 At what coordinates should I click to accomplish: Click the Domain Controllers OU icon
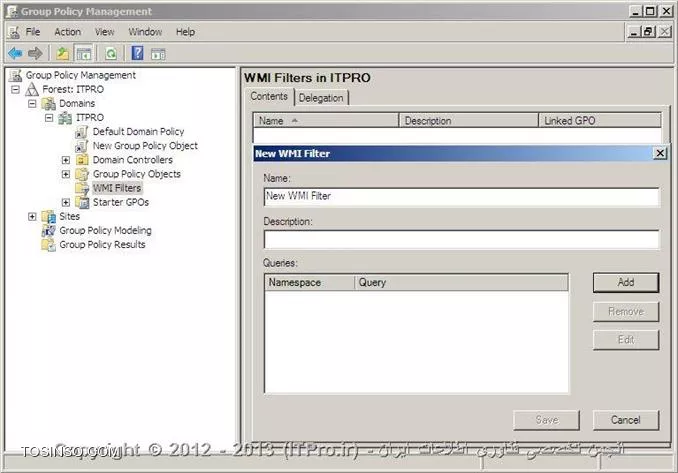(82, 160)
